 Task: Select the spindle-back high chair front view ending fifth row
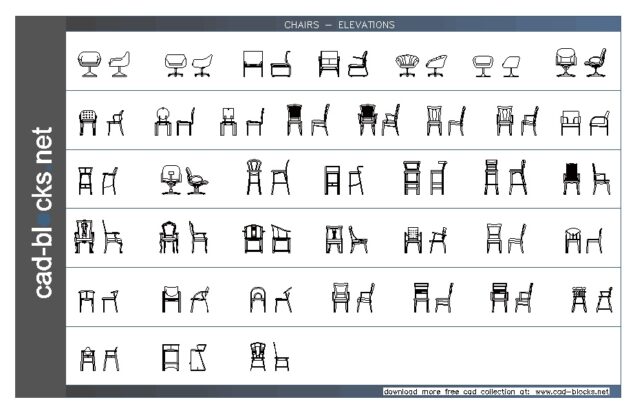pos(579,299)
